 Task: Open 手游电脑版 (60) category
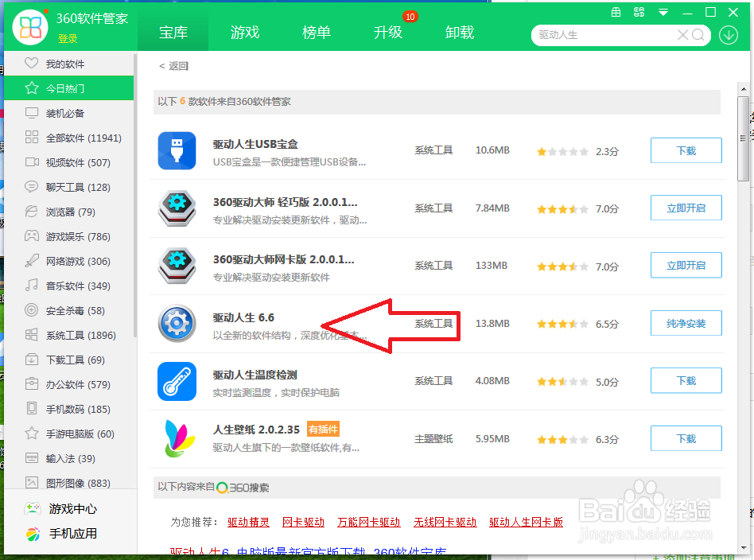tap(68, 434)
